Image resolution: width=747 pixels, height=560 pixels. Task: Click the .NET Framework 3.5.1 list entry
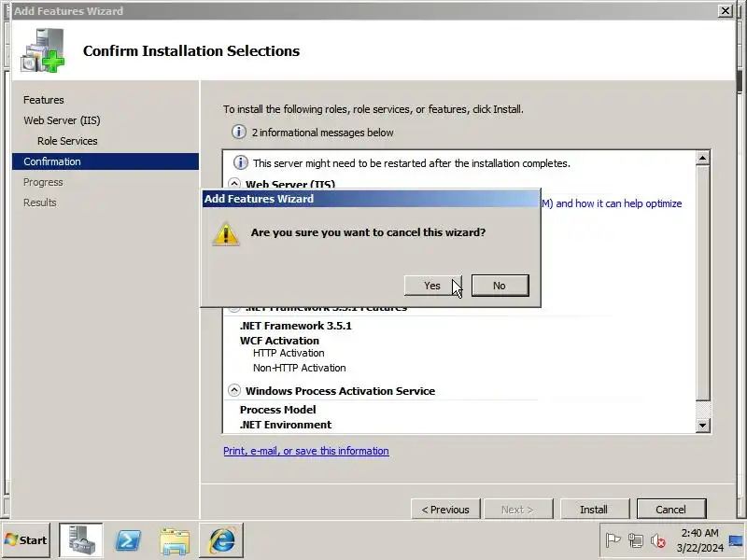click(295, 325)
